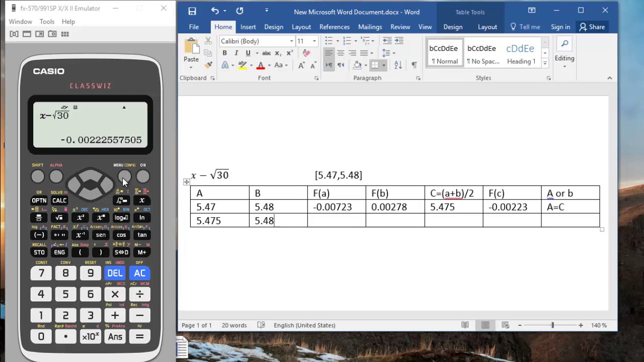
Task: Switch to the Mailings tab
Action: click(x=370, y=27)
